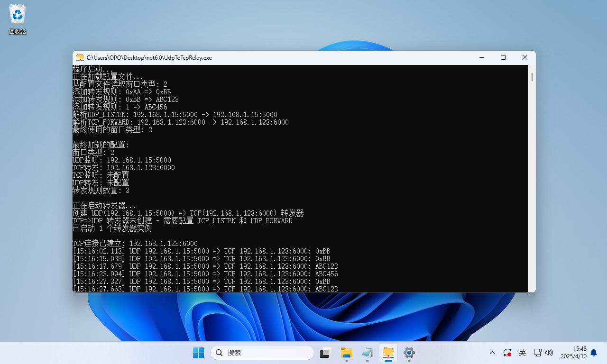
Task: Click the line '已启动 1 个转发器实例'
Action: (x=112, y=228)
